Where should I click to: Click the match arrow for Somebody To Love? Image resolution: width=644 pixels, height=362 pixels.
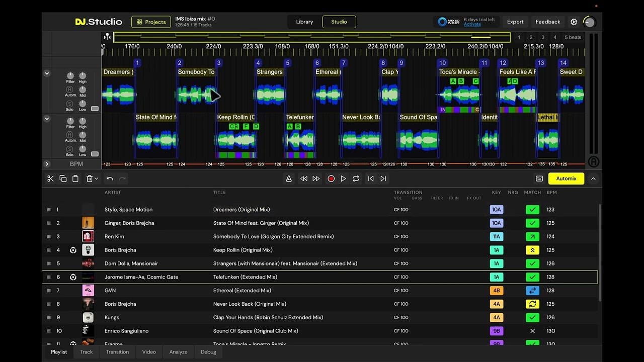532,236
